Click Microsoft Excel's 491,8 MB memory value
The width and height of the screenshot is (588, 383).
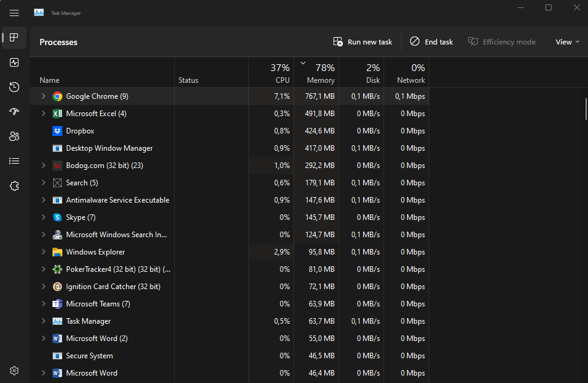(x=320, y=114)
